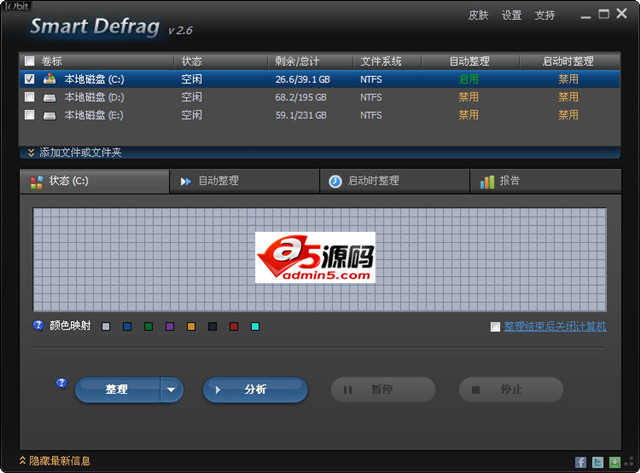640x473 pixels.
Task: Toggle auto defrag 禁用 for drive E:
Action: click(x=469, y=115)
